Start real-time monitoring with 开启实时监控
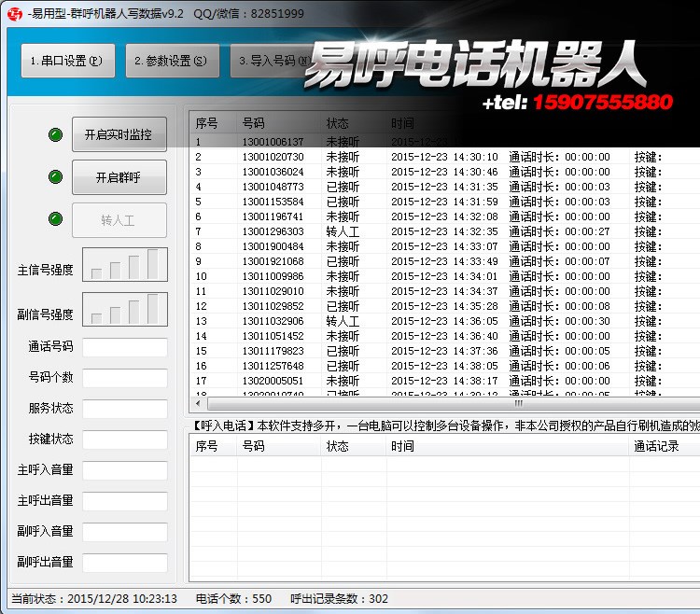This screenshot has height=614, width=700. click(x=119, y=134)
